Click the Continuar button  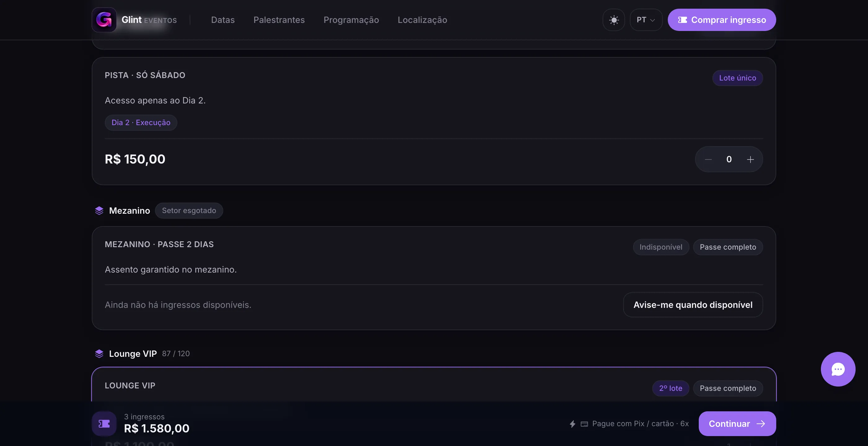[x=737, y=424]
